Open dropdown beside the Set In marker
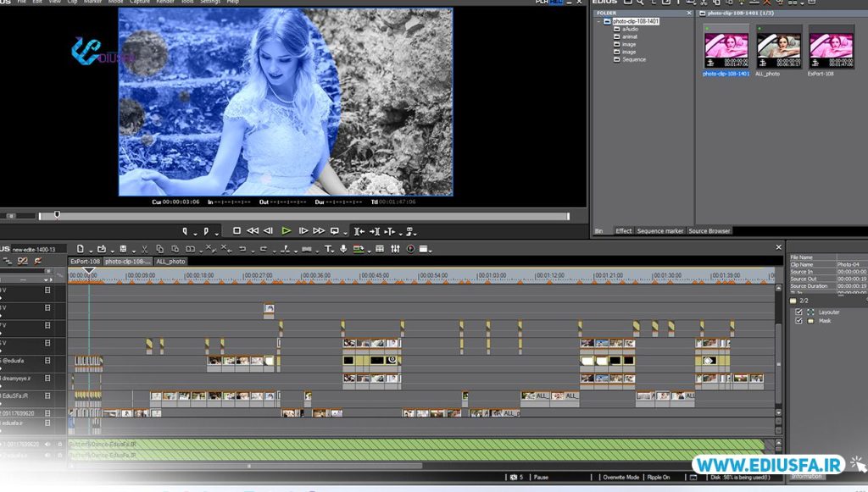Image resolution: width=868 pixels, height=492 pixels. (195, 234)
